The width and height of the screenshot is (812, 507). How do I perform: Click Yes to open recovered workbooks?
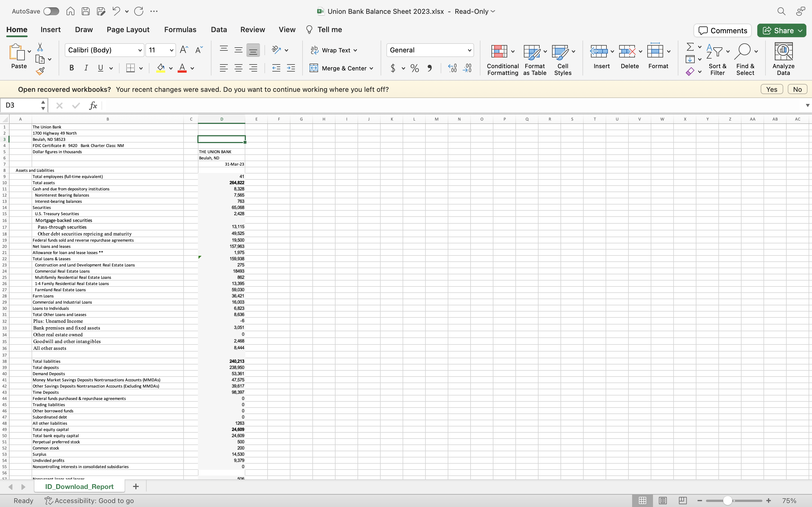click(x=771, y=89)
